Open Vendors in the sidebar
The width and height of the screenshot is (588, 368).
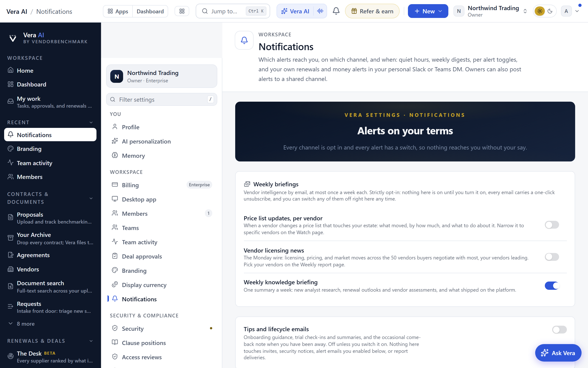(50, 269)
